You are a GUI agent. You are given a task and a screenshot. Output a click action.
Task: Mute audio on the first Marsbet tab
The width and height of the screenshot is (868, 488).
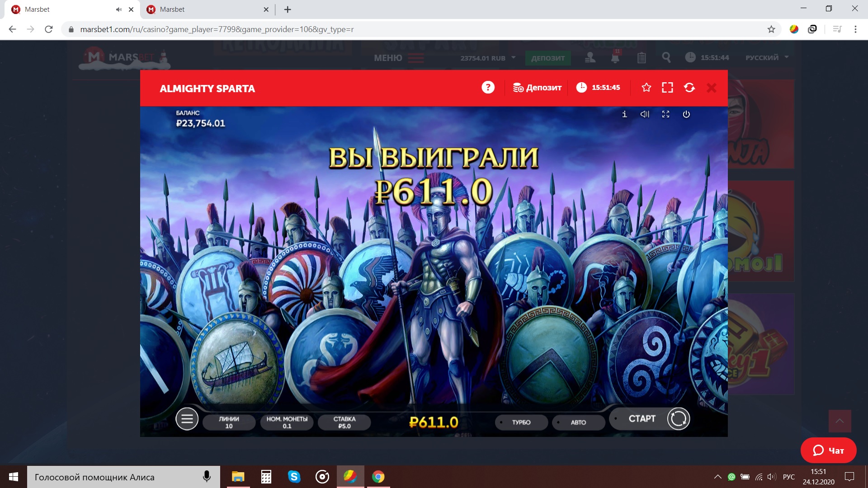(118, 9)
